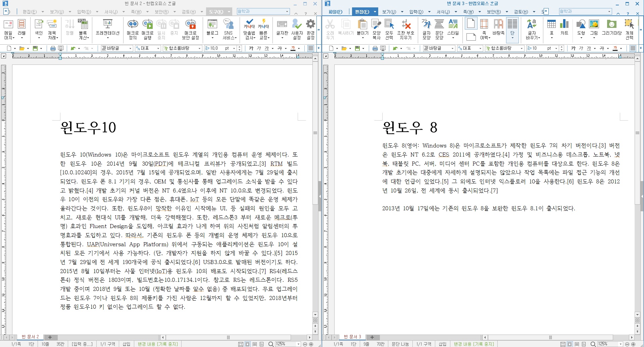The height and width of the screenshot is (347, 644).
Task: Toggle underline 가 in left window
Action: click(x=267, y=48)
